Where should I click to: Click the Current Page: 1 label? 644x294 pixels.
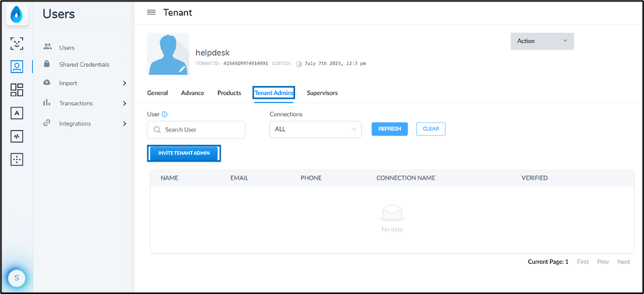(x=548, y=262)
